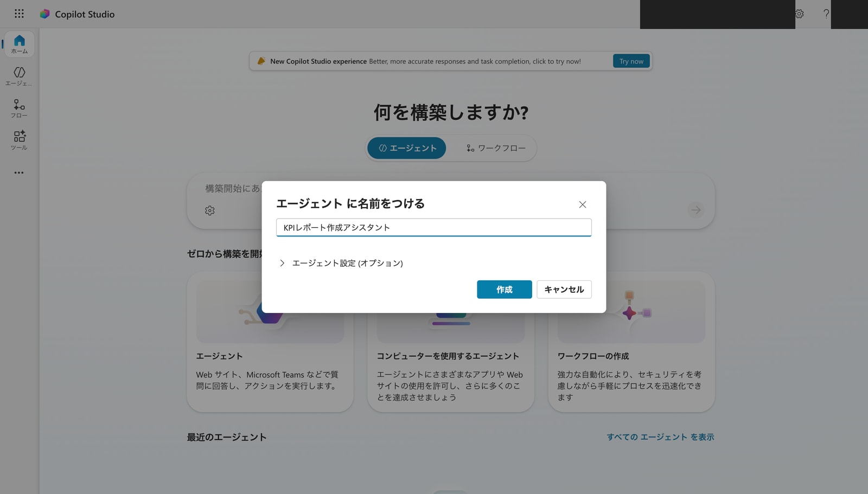Open the フロー sidebar item
The width and height of the screenshot is (868, 494).
(19, 108)
